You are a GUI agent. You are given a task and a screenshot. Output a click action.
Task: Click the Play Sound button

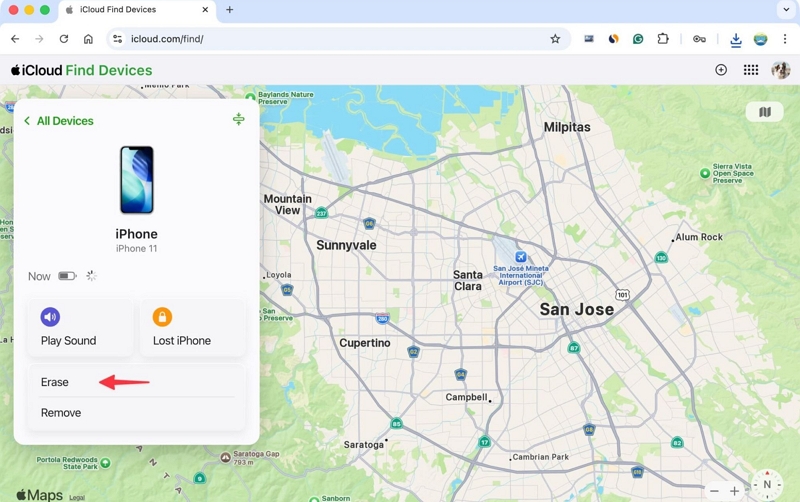point(80,328)
